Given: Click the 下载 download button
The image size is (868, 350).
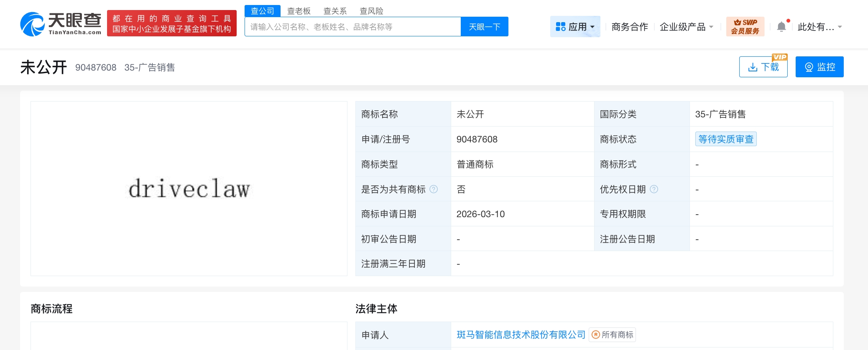Looking at the screenshot, I should (763, 67).
